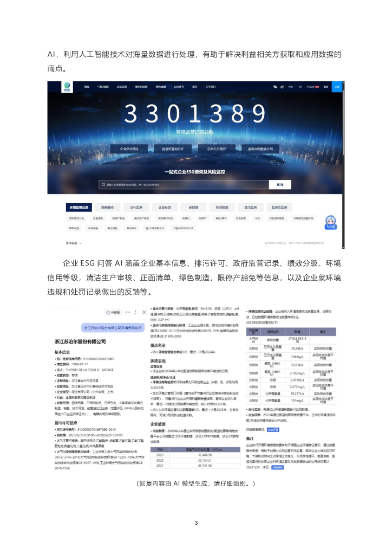The width and height of the screenshot is (392, 555).
Task: Click the 企业ESG查询 button
Action: pyautogui.click(x=129, y=149)
